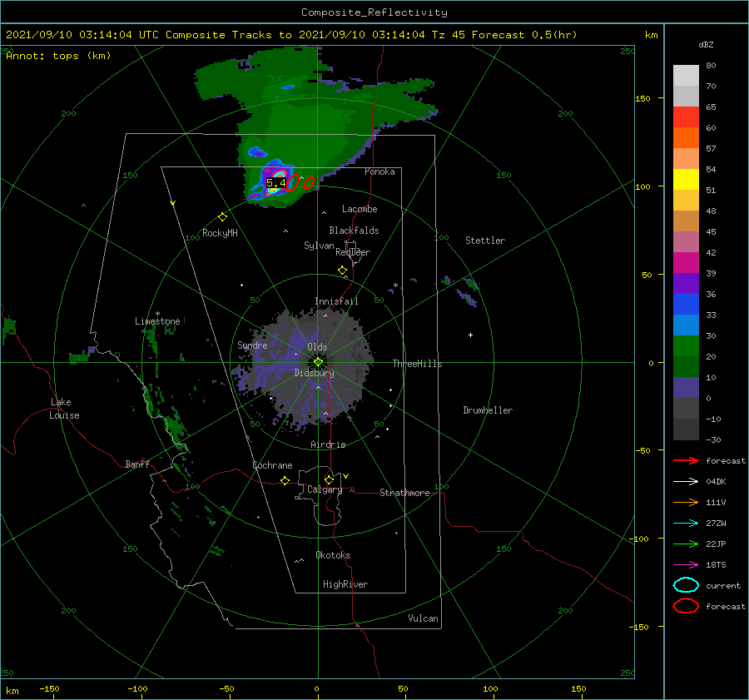Click the blue 33-36 dBZ color swatch
This screenshot has width=749, height=700.
(x=686, y=305)
